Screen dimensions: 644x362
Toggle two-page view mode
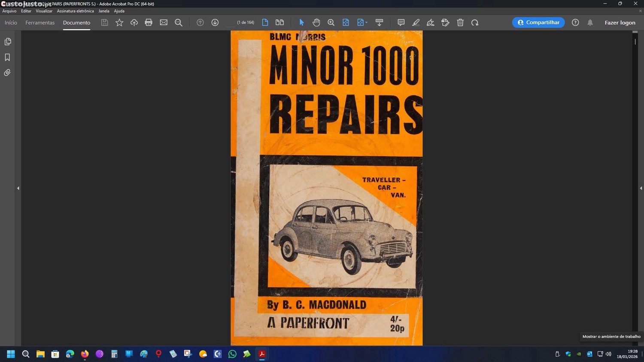point(279,23)
